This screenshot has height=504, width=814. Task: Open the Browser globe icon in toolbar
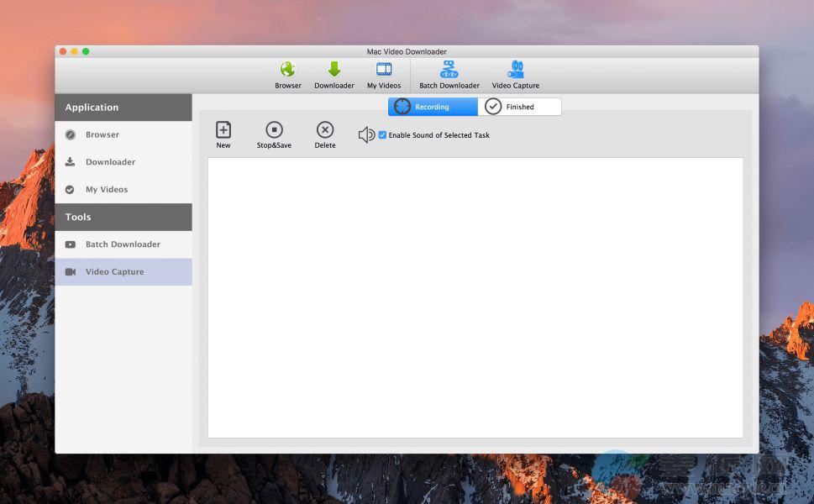pos(287,70)
